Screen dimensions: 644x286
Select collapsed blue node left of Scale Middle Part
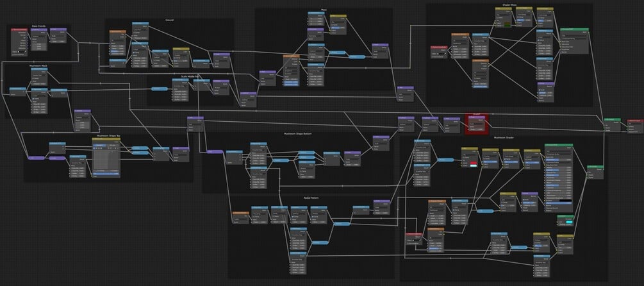point(160,88)
